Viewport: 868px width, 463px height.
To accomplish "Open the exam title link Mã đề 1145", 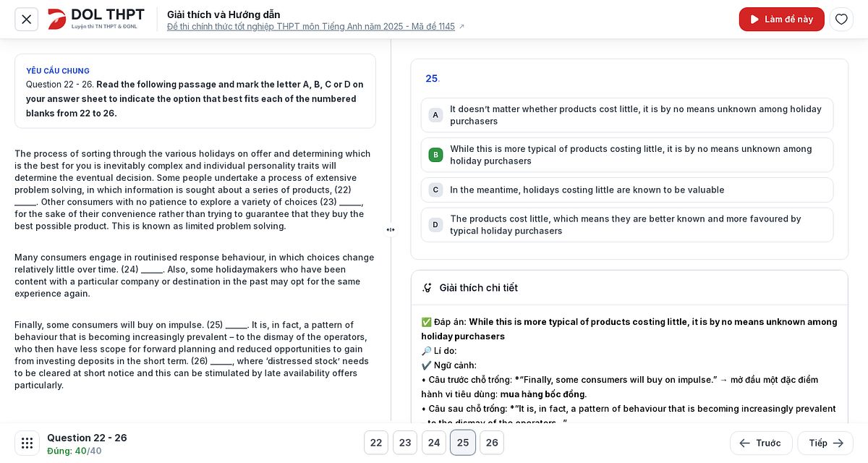I will (316, 27).
